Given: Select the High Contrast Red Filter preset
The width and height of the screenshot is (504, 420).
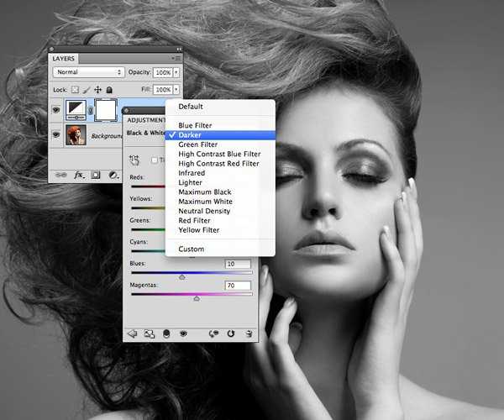Looking at the screenshot, I should (x=218, y=164).
